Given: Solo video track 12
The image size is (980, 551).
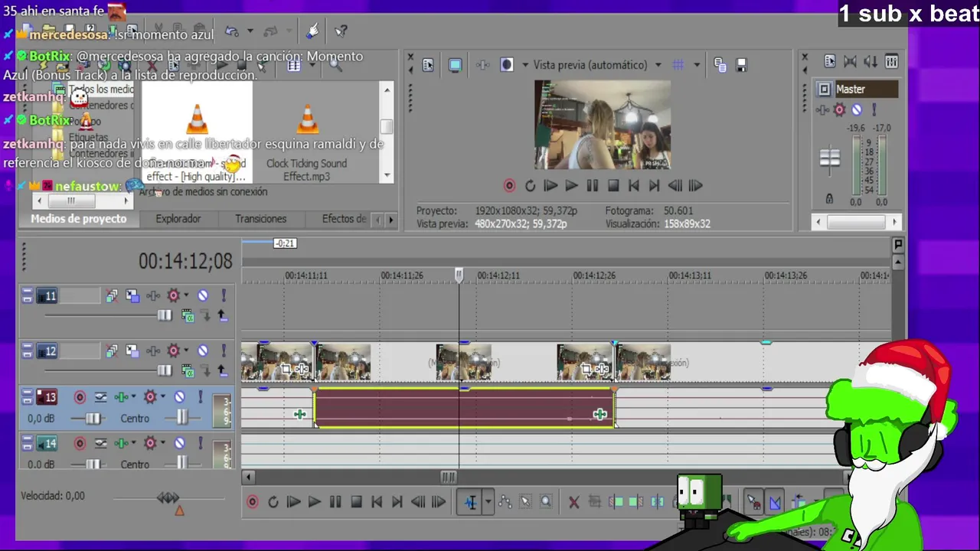Looking at the screenshot, I should coord(224,350).
